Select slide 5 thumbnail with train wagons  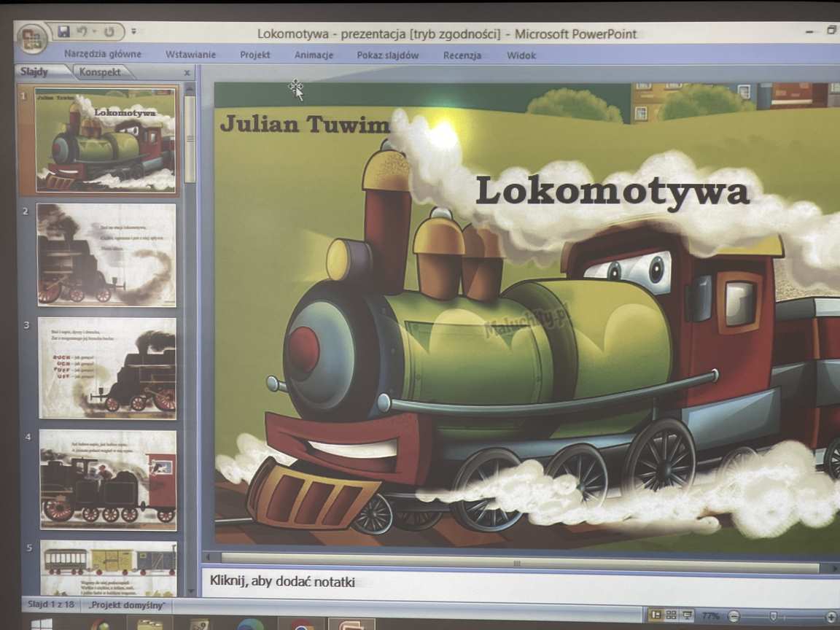click(x=109, y=568)
